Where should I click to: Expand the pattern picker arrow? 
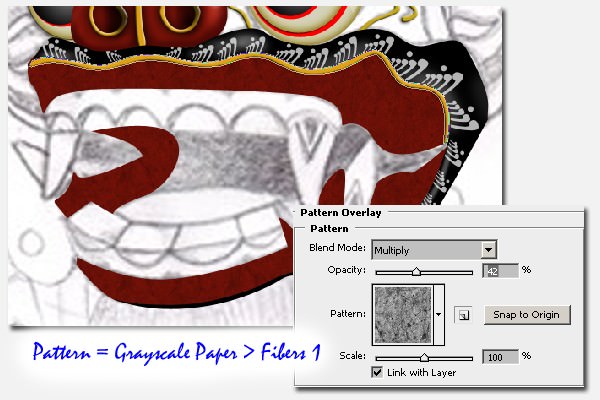tap(439, 315)
